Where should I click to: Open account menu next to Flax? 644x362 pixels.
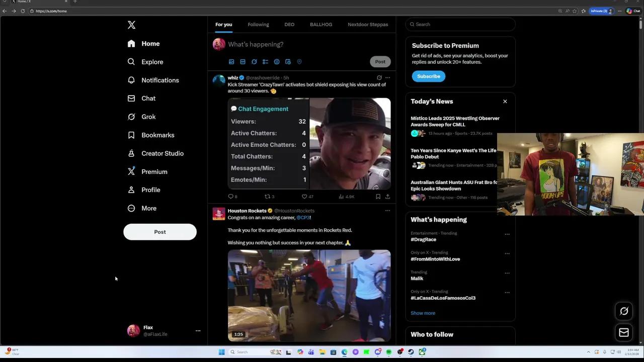pos(198,331)
